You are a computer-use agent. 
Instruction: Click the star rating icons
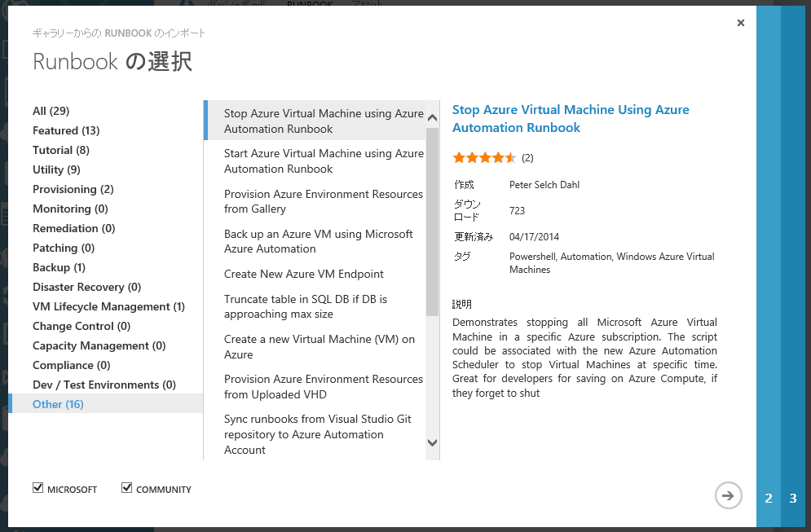[x=484, y=157]
